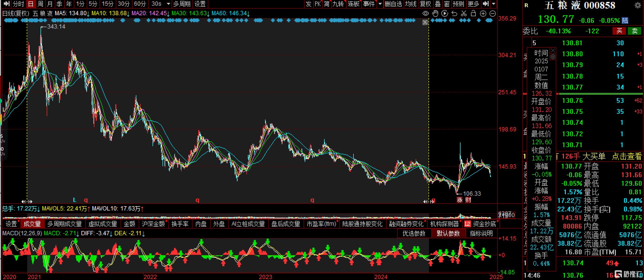Switch to 分时 intraday view
The image size is (644, 280).
[18, 4]
